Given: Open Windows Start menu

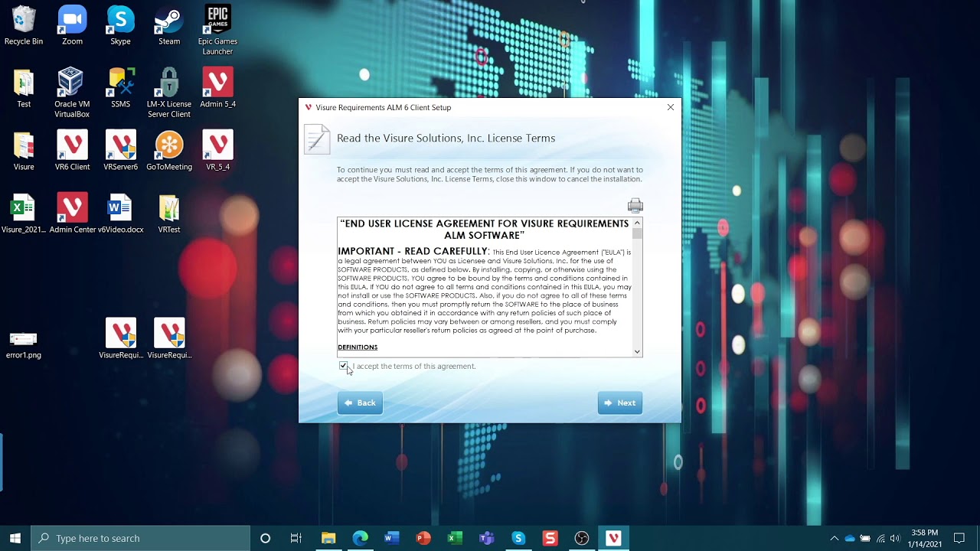Looking at the screenshot, I should point(15,538).
